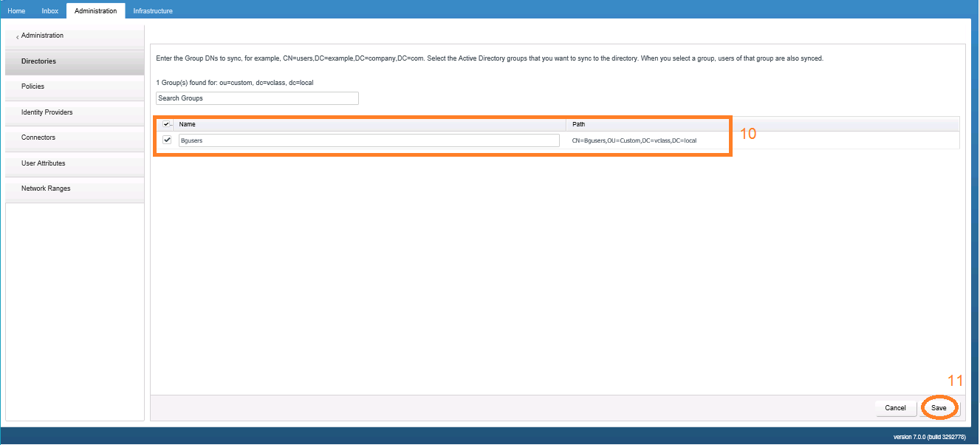Open the Connectors section

(37, 137)
